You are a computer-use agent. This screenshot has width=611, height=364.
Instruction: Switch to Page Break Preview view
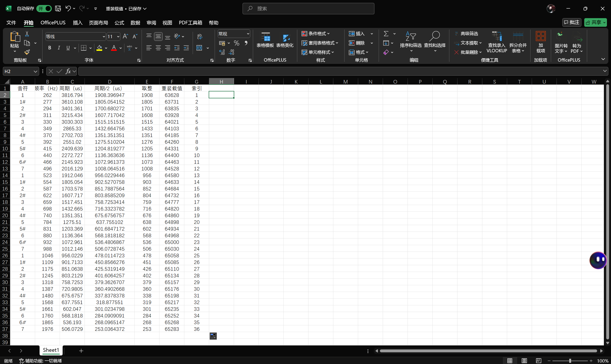pyautogui.click(x=538, y=361)
